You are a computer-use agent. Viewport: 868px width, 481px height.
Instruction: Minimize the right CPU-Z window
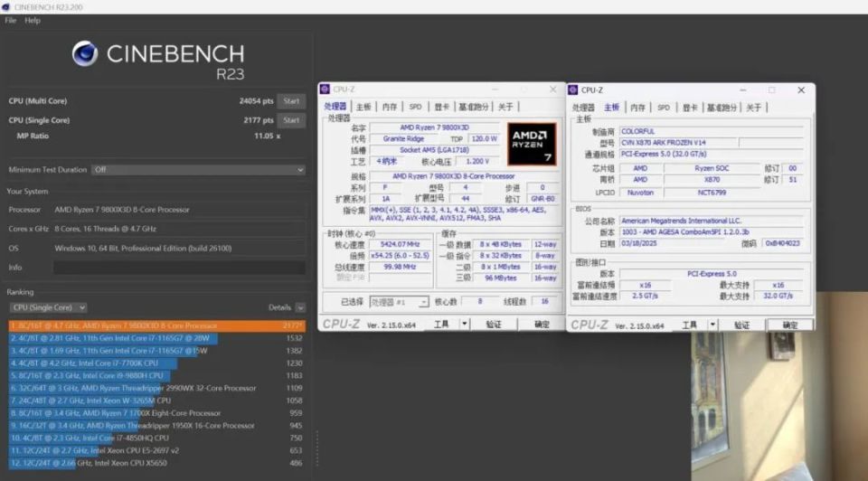click(x=743, y=90)
